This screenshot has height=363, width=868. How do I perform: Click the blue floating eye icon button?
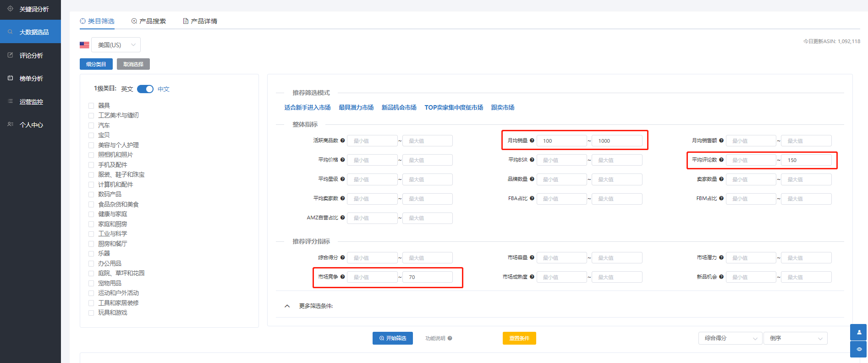858,349
